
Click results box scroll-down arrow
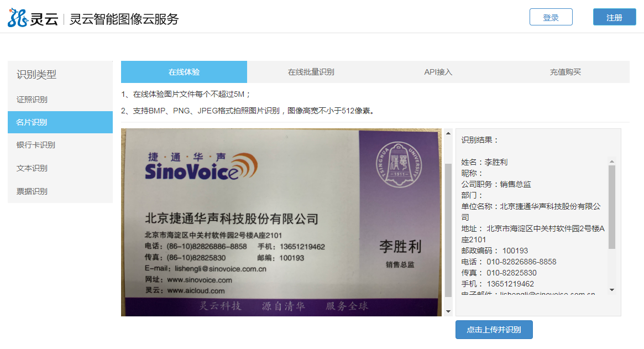coord(612,289)
